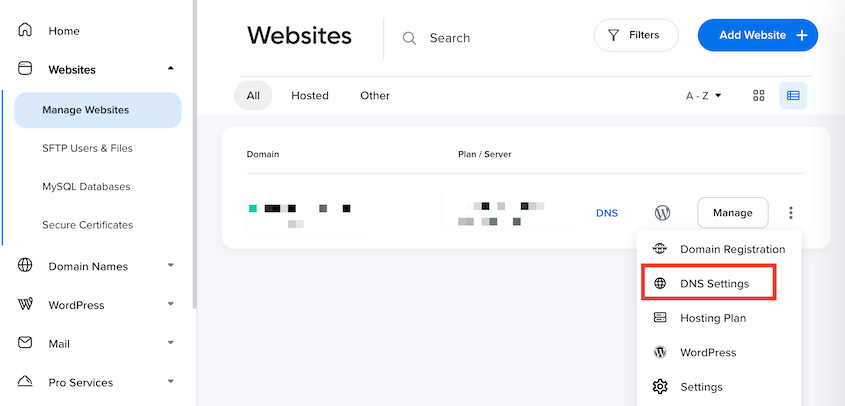Expand the Domain Names section arrow

[x=171, y=265]
